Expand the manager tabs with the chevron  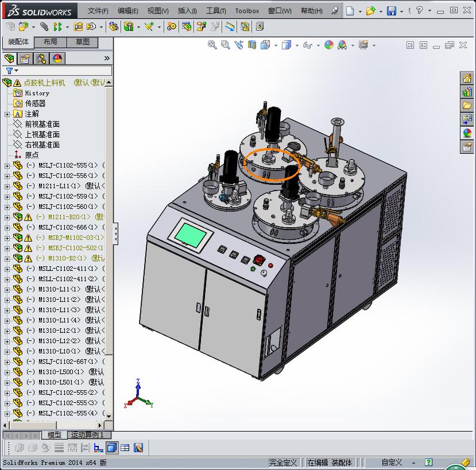[107, 58]
